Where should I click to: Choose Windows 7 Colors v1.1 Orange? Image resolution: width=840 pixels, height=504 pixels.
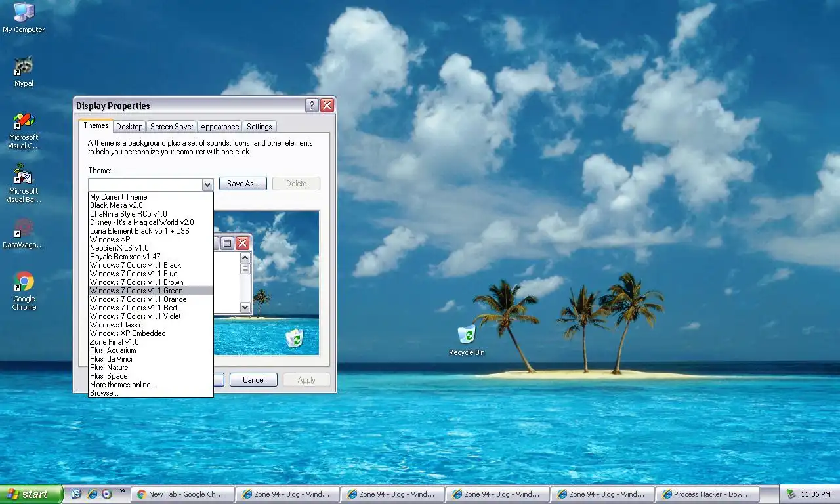tap(151, 299)
